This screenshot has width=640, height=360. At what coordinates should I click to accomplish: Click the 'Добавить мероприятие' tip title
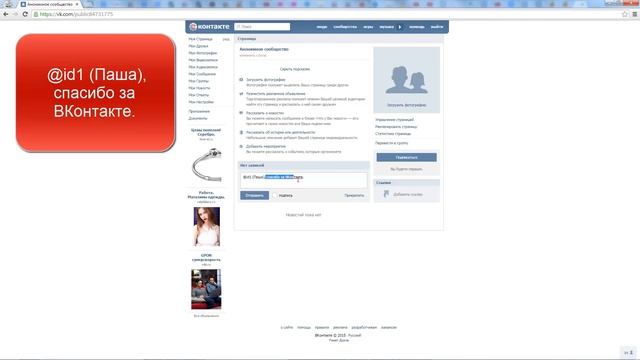(266, 146)
